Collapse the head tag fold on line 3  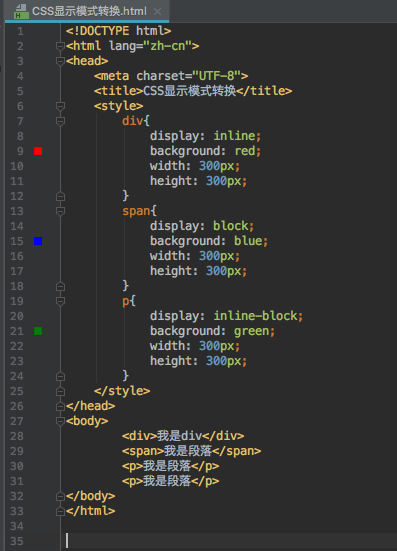(60, 61)
